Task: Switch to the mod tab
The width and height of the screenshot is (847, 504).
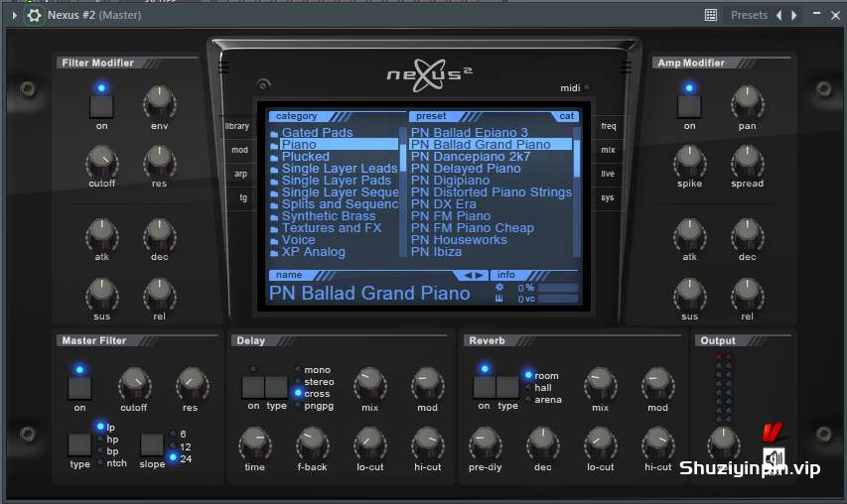Action: [x=240, y=150]
